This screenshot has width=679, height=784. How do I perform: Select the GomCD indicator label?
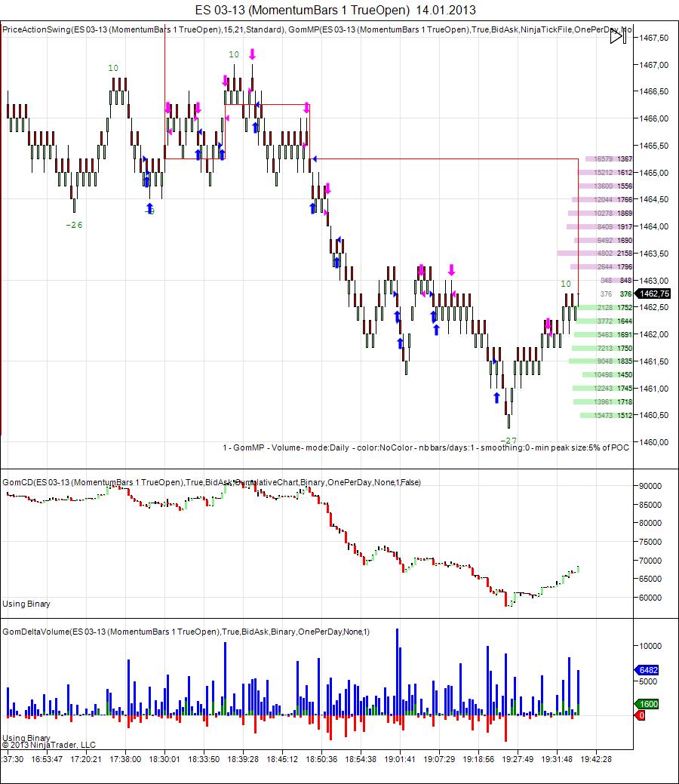tap(211, 482)
